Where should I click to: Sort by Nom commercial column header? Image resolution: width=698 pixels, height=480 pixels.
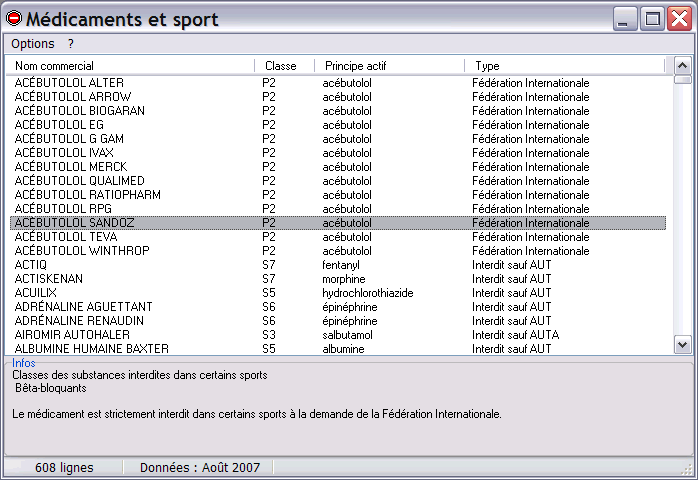tap(130, 66)
